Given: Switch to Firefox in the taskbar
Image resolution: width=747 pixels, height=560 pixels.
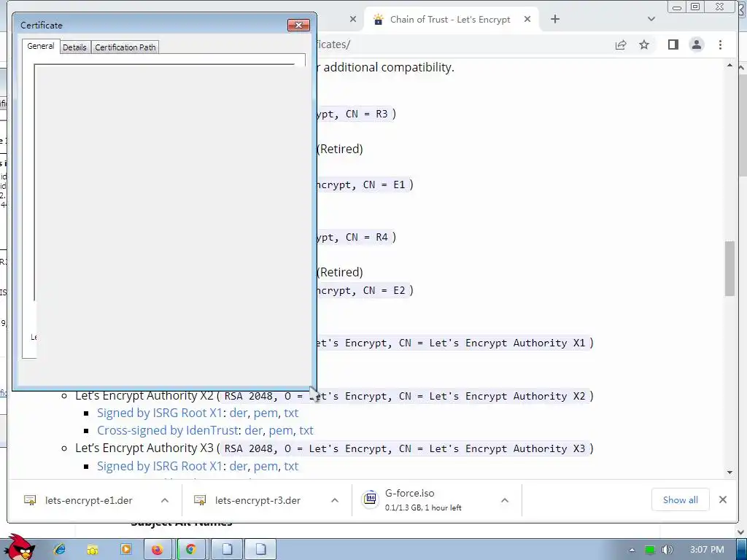Looking at the screenshot, I should (x=158, y=550).
